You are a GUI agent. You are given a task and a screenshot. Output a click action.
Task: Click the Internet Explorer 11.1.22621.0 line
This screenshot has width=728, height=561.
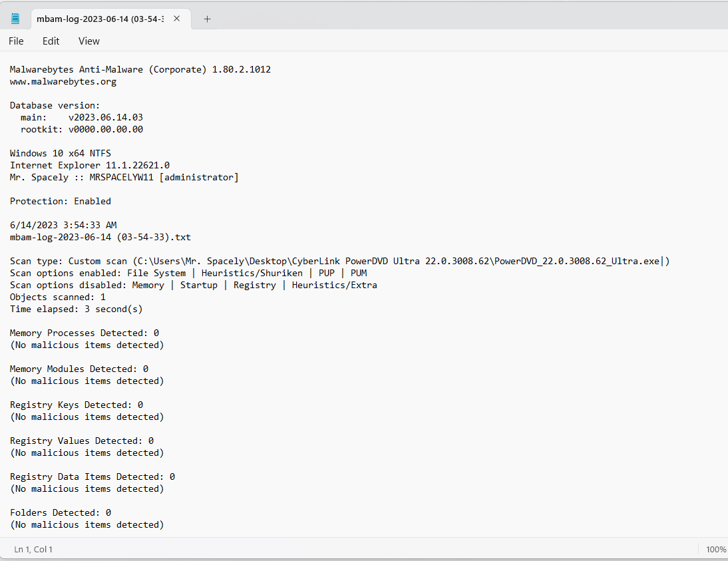point(90,165)
